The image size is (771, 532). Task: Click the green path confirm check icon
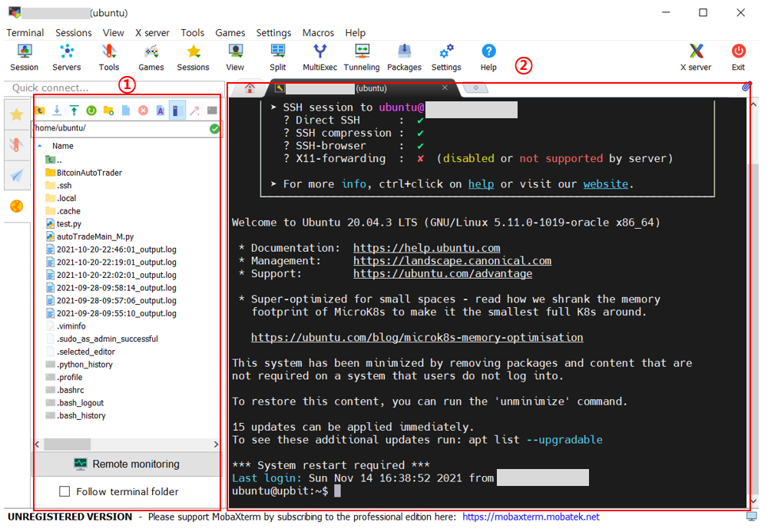[214, 128]
